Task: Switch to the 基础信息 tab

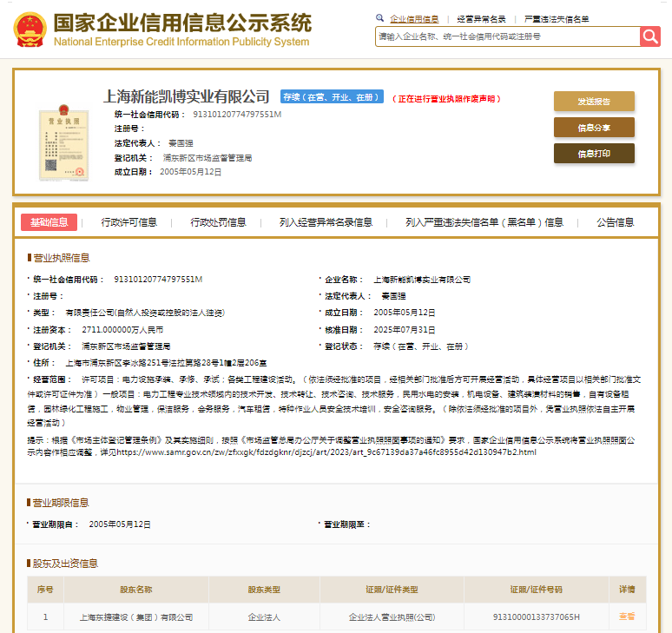Action: tap(49, 222)
